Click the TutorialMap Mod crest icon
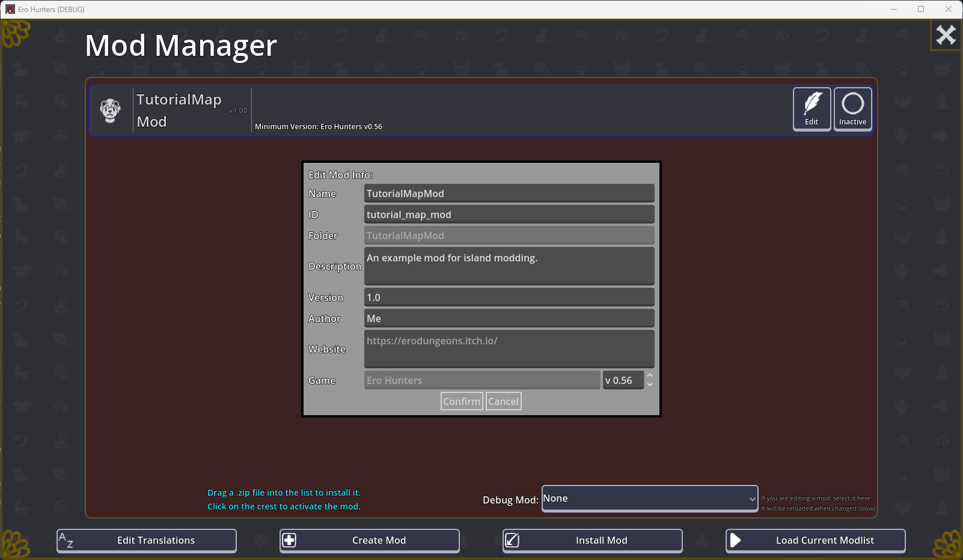Viewport: 963px width, 560px height. tap(111, 111)
